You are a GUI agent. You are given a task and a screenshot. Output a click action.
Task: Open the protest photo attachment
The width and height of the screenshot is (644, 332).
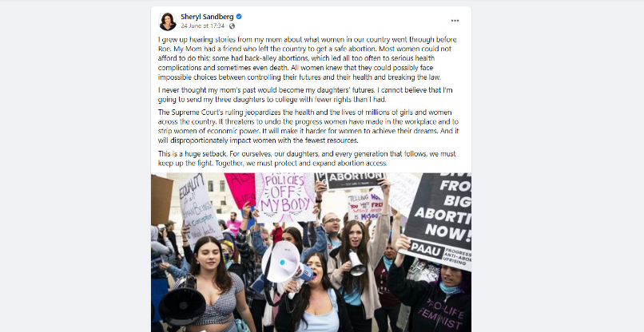(x=311, y=252)
